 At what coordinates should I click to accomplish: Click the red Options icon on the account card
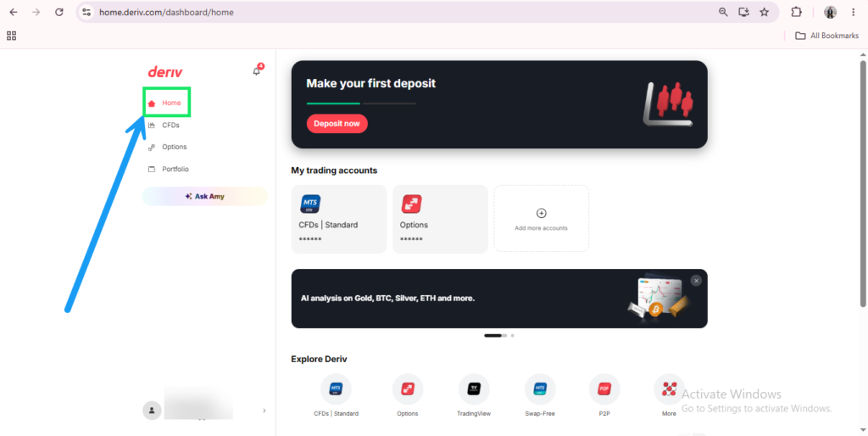pyautogui.click(x=411, y=204)
